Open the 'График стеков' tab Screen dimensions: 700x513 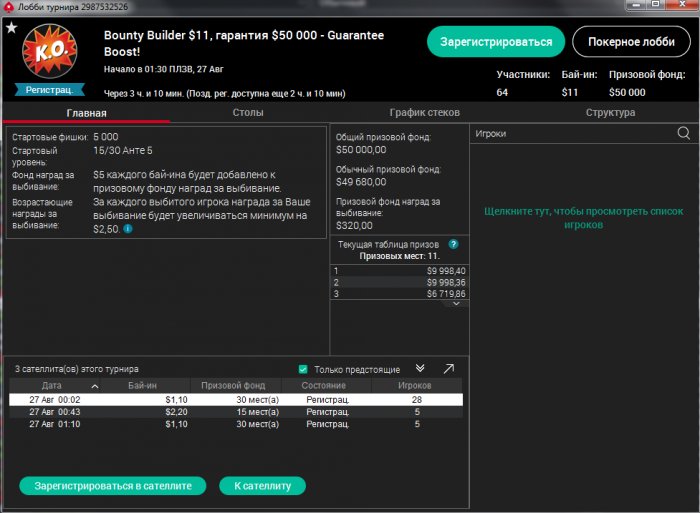tap(425, 113)
